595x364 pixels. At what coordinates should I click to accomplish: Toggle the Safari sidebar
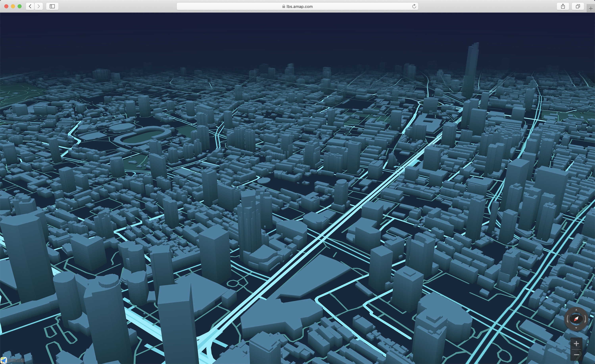pyautogui.click(x=52, y=6)
